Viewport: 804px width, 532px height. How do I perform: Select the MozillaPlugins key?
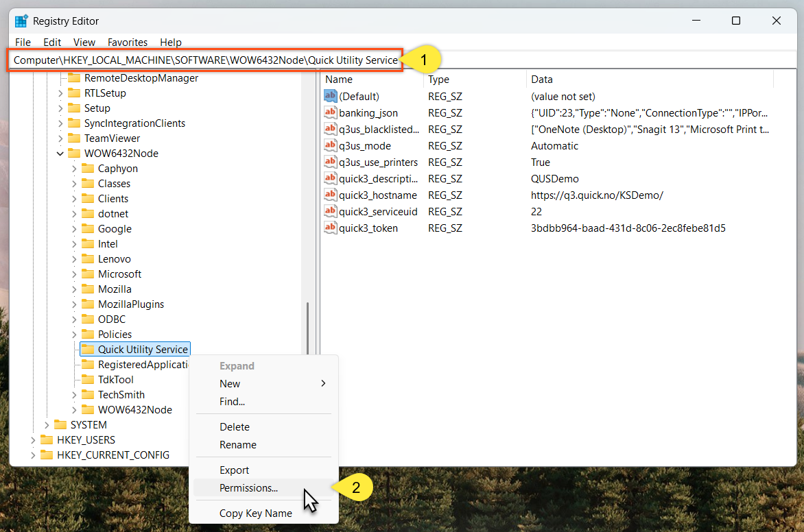131,304
